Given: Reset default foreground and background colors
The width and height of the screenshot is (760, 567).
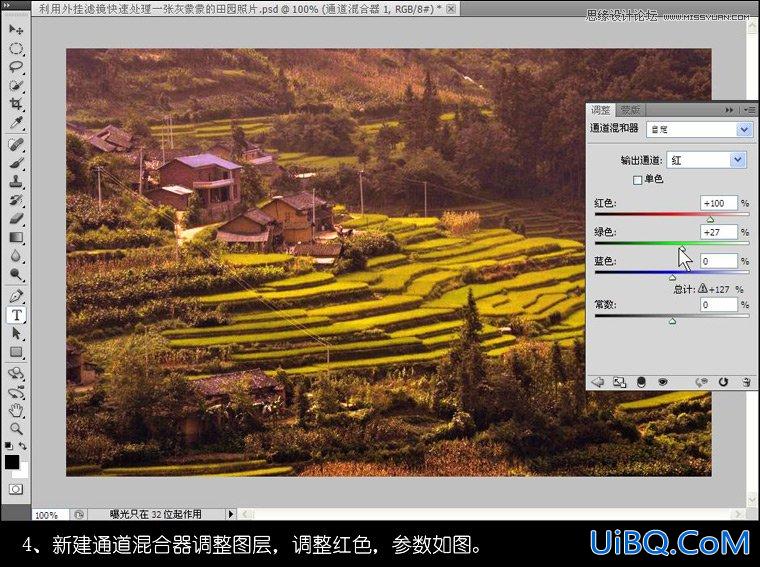Looking at the screenshot, I should point(9,445).
